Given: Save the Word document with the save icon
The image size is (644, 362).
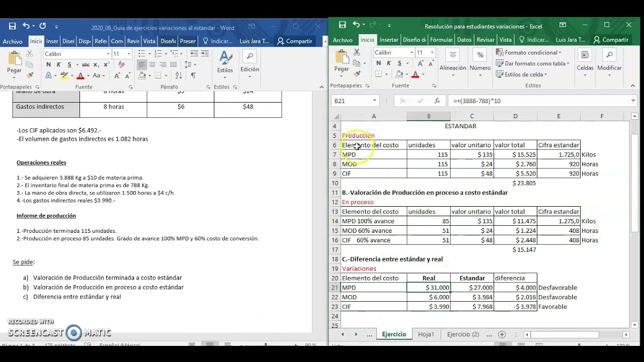Looking at the screenshot, I should [12, 26].
